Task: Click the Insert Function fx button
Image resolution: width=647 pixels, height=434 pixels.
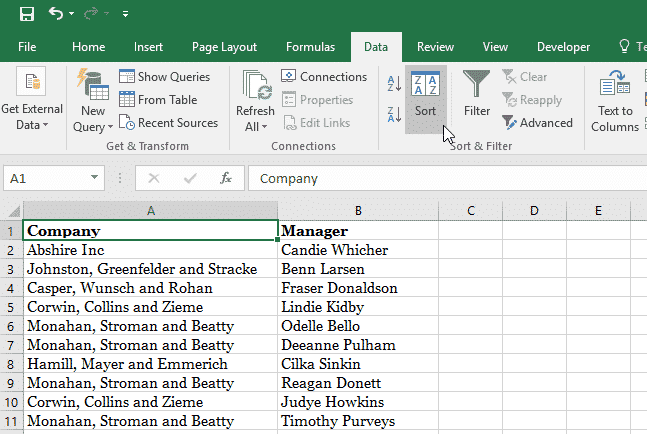Action: point(226,178)
